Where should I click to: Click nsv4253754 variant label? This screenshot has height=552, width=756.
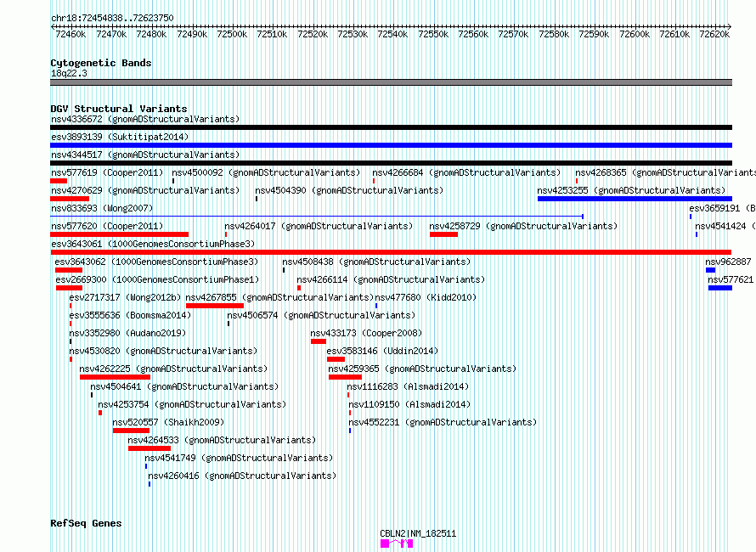pos(192,404)
